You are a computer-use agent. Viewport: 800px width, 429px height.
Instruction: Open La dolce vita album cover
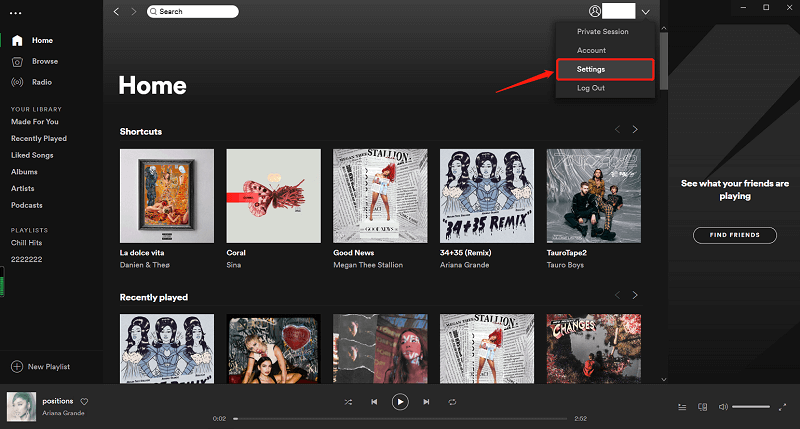click(167, 196)
